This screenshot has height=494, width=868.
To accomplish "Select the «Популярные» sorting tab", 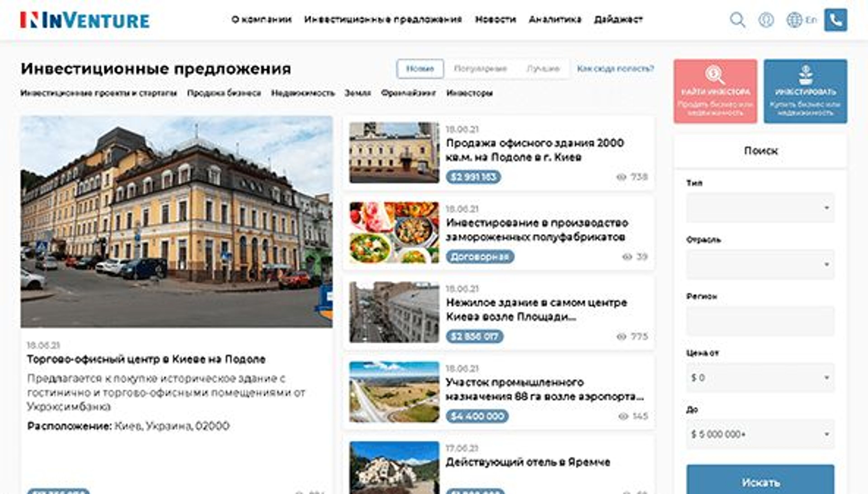I will tap(481, 69).
